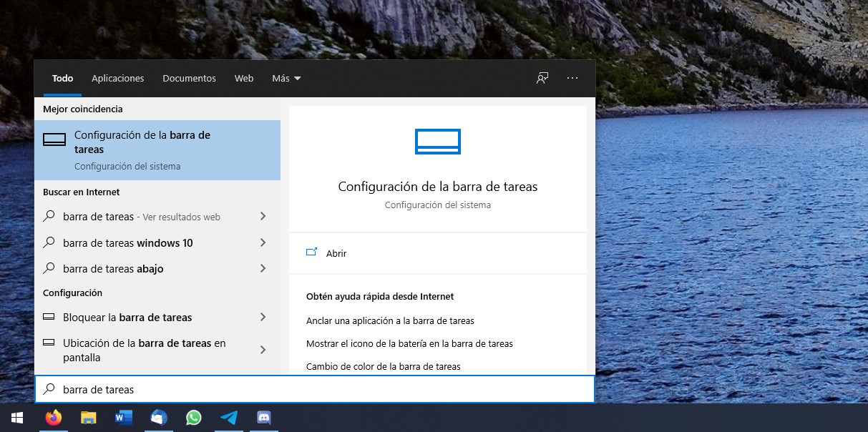Image resolution: width=868 pixels, height=432 pixels.
Task: Expand the Más dropdown filter
Action: coord(286,79)
